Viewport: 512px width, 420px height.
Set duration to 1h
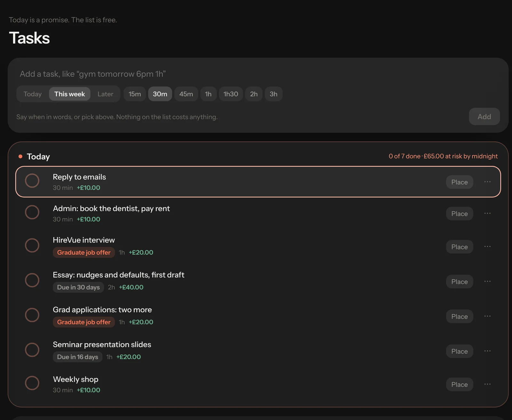point(208,94)
